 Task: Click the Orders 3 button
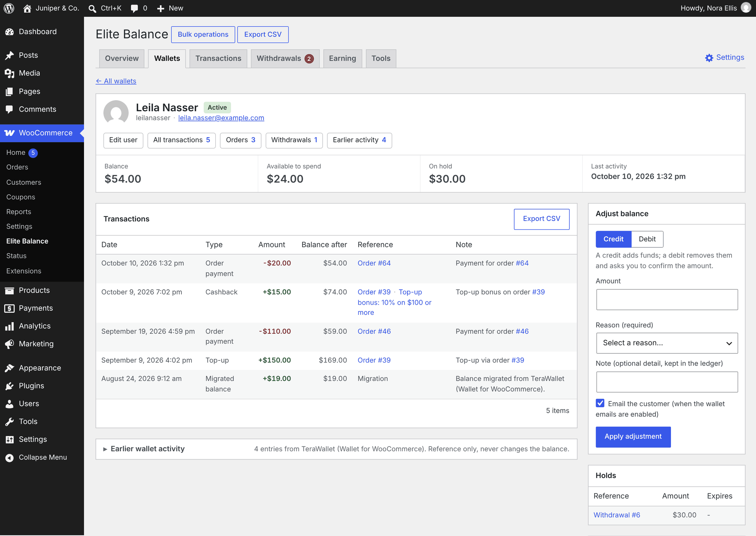(240, 140)
